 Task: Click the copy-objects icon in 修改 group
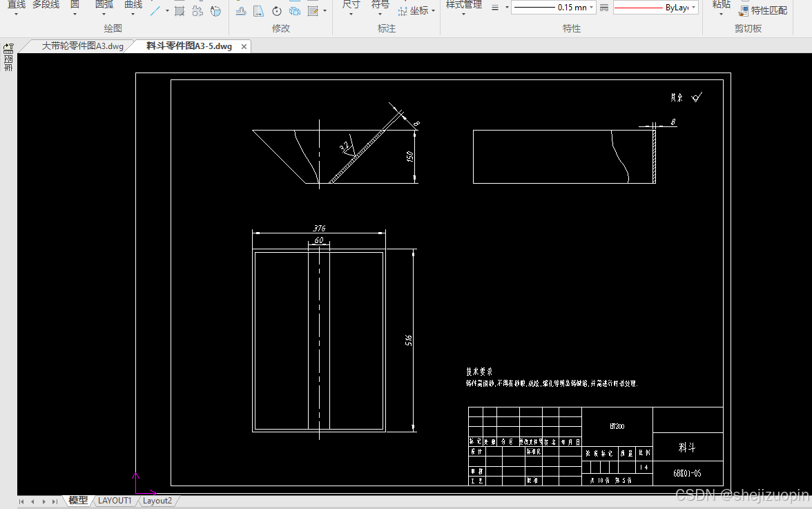[x=295, y=11]
